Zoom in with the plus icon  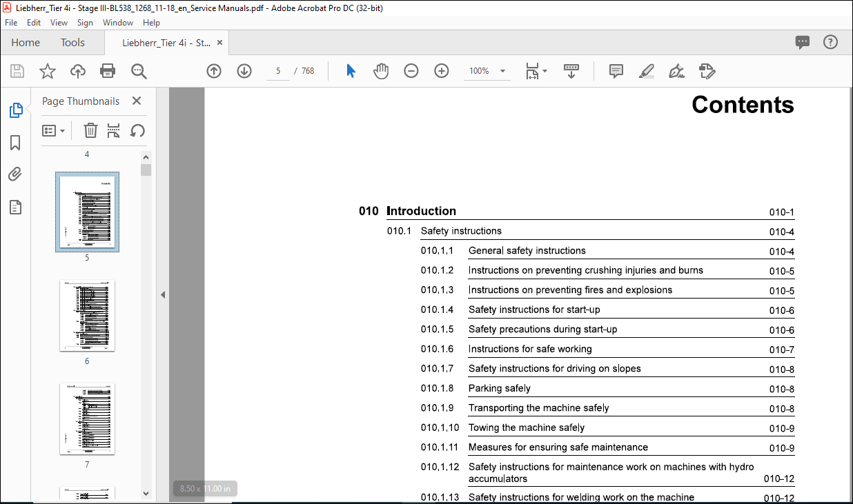tap(442, 71)
